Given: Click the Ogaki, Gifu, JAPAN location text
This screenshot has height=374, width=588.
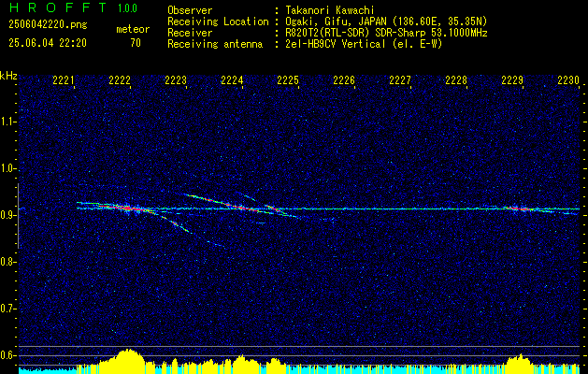Looking at the screenshot, I should [386, 22].
